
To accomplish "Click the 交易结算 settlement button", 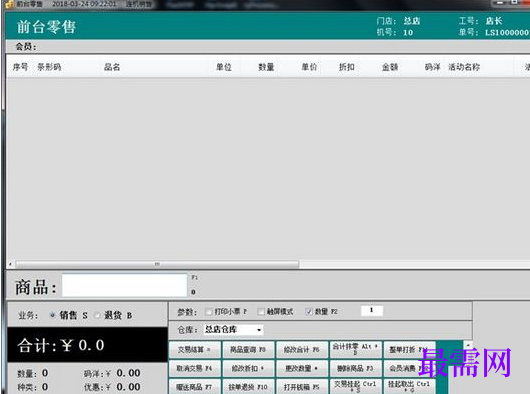I will 195,350.
